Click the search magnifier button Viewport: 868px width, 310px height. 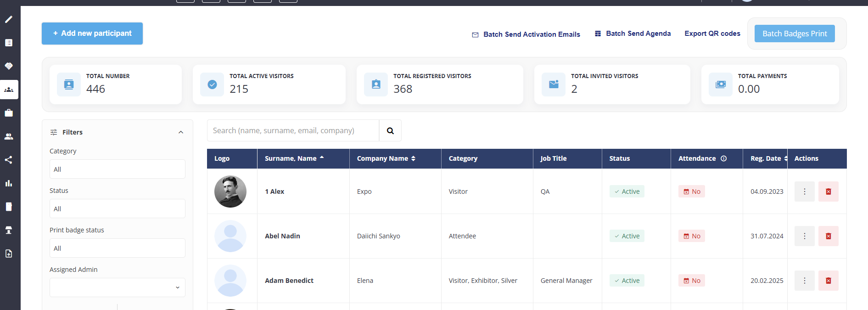[390, 130]
